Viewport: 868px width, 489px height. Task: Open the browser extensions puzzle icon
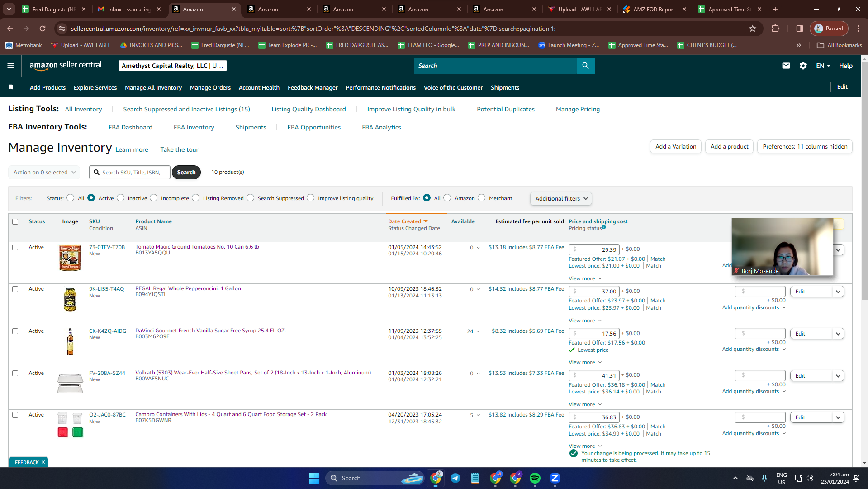(x=775, y=29)
